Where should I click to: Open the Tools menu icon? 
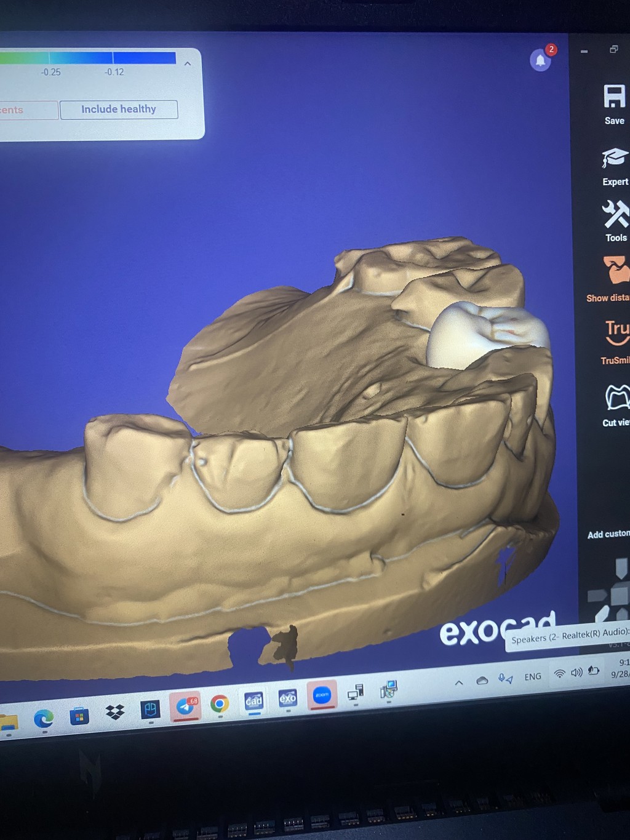click(x=615, y=214)
